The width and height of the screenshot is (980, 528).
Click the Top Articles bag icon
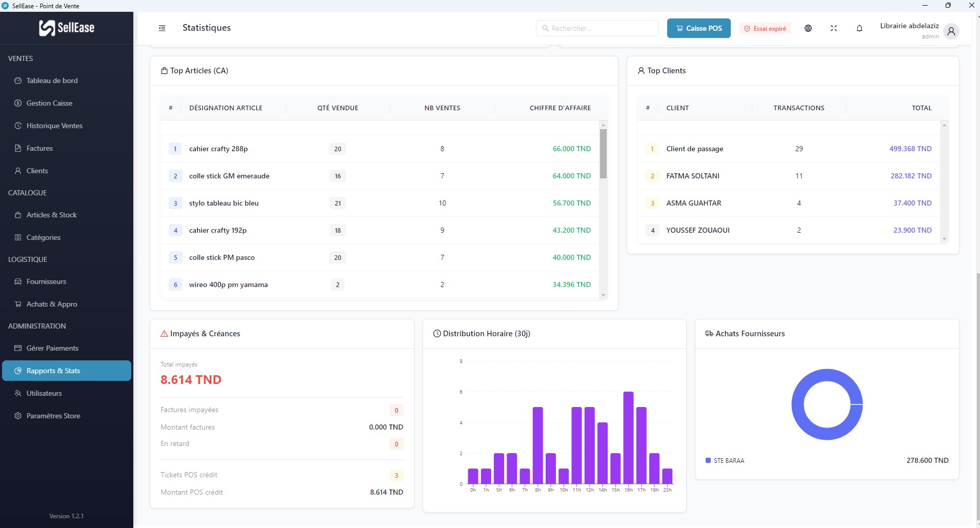pyautogui.click(x=164, y=71)
